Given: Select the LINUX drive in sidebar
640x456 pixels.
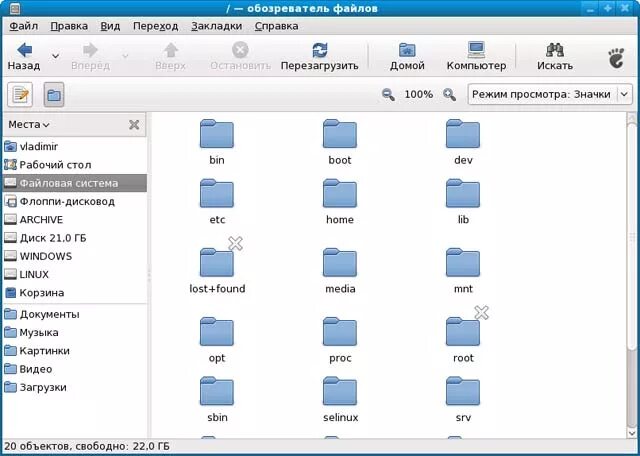Looking at the screenshot, I should [74, 274].
